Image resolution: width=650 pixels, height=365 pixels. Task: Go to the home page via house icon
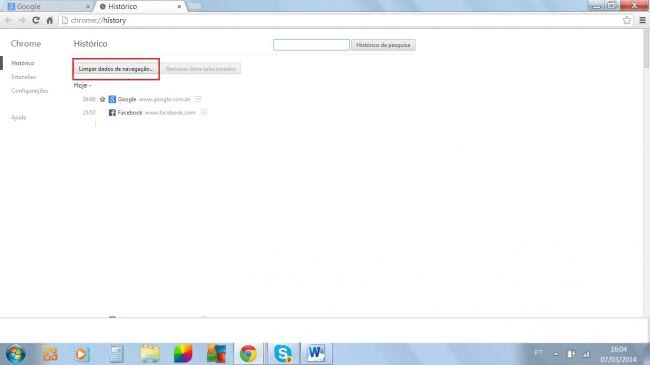(50, 20)
